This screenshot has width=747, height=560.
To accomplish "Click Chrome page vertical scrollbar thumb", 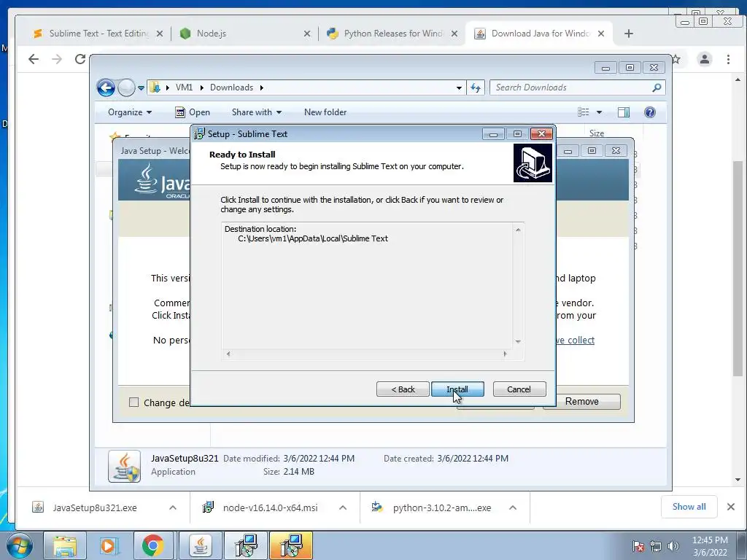I will [738, 269].
